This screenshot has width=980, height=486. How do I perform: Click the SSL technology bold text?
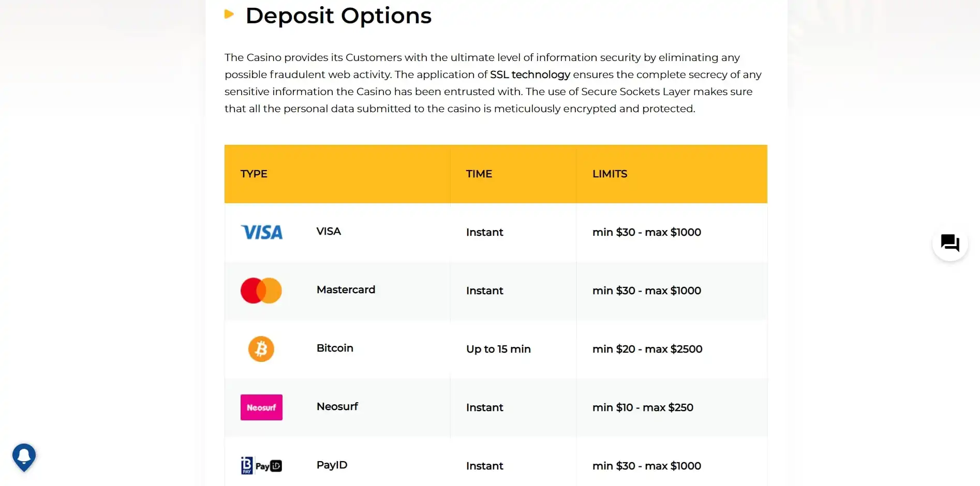tap(530, 74)
